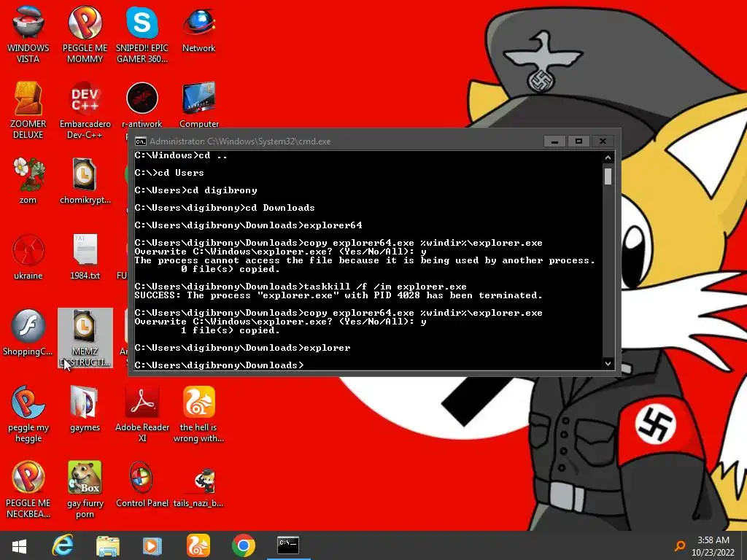Switch to the cmd.exe taskbar button

(288, 545)
